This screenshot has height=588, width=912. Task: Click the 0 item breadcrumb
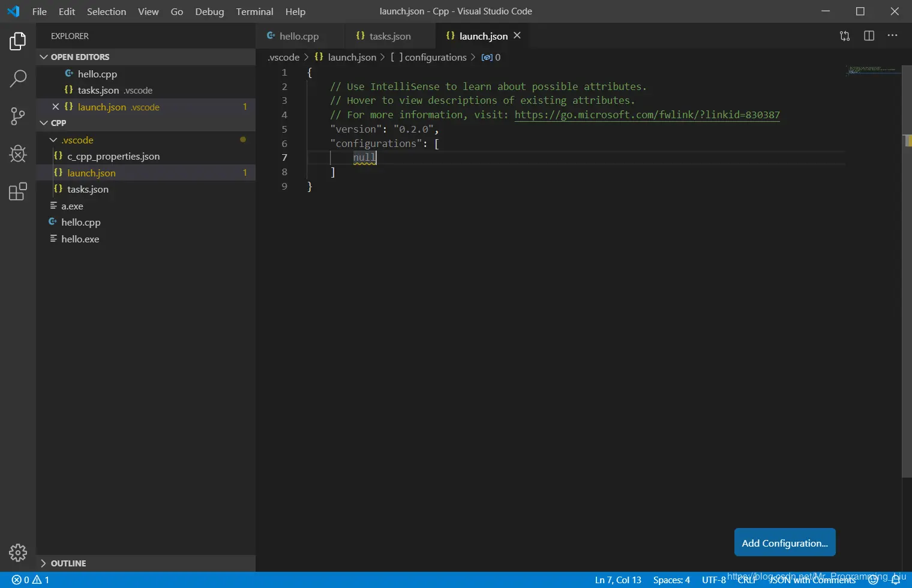[491, 58]
